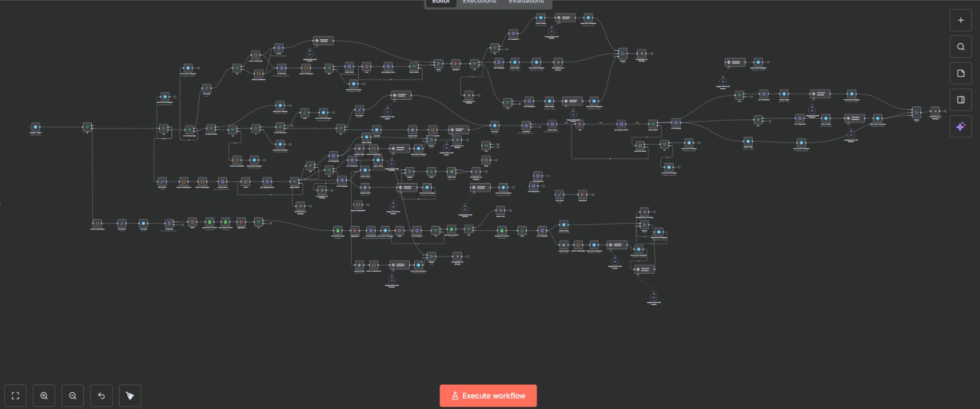Viewport: 980px width, 409px height.
Task: Select the final rightmost node in workflow
Action: click(x=935, y=111)
